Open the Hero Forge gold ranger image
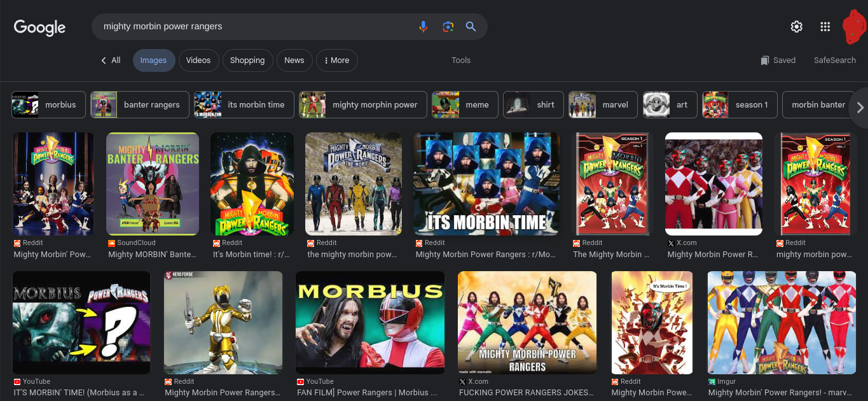Image resolution: width=868 pixels, height=401 pixels. click(223, 323)
